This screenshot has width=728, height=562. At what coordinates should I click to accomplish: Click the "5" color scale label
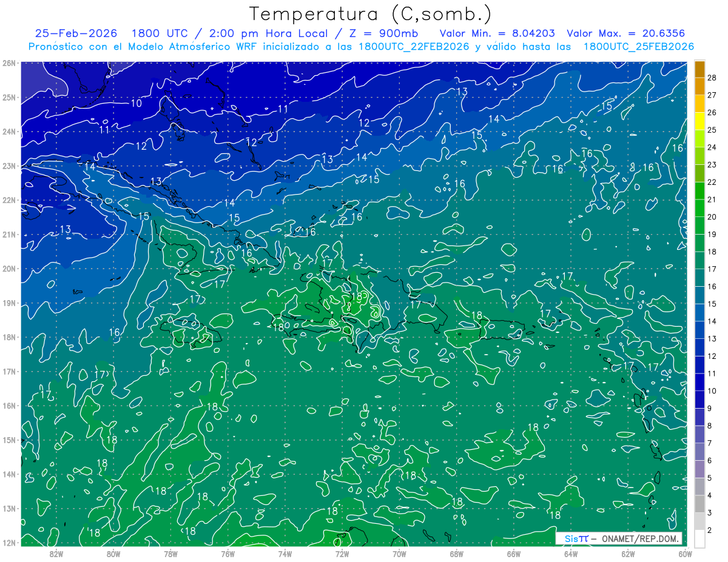tap(710, 478)
